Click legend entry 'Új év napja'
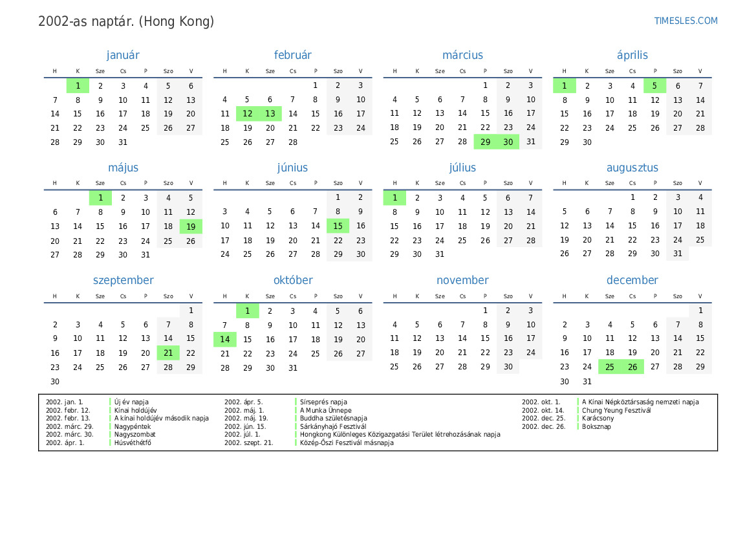Viewport: 756px width, 535px height. (131, 402)
